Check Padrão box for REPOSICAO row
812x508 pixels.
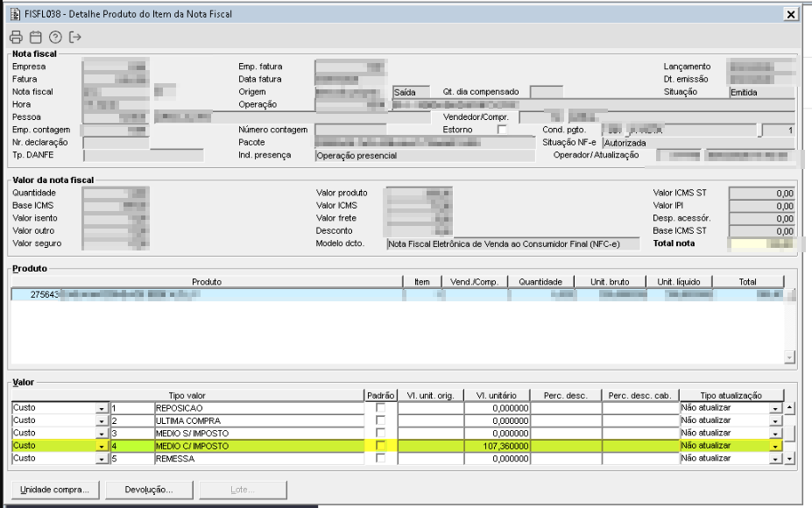(x=381, y=408)
